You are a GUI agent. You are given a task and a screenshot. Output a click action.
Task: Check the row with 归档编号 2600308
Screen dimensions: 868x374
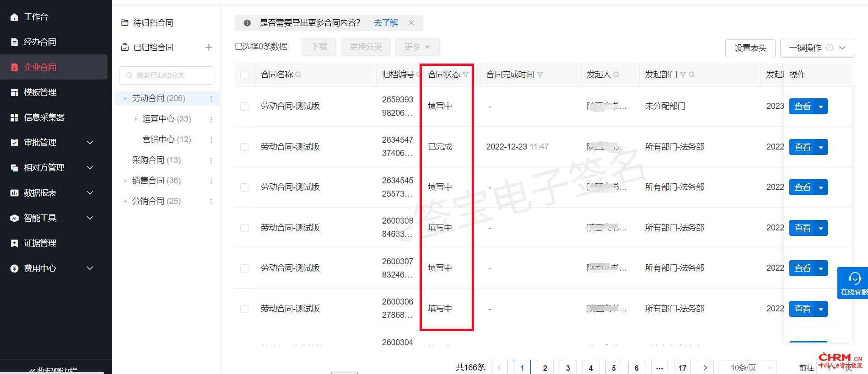244,228
